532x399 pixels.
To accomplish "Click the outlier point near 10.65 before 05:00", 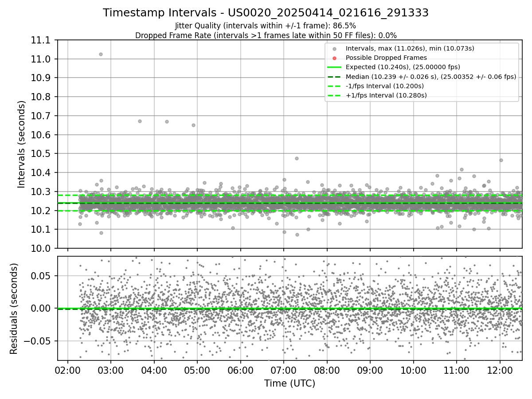I will click(x=193, y=125).
